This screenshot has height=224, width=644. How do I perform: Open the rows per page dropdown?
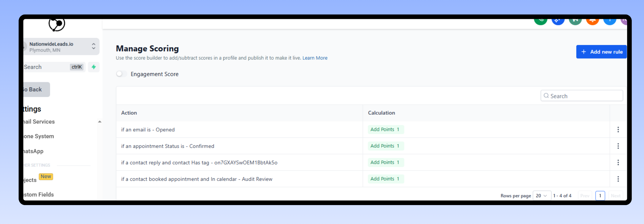click(x=541, y=196)
